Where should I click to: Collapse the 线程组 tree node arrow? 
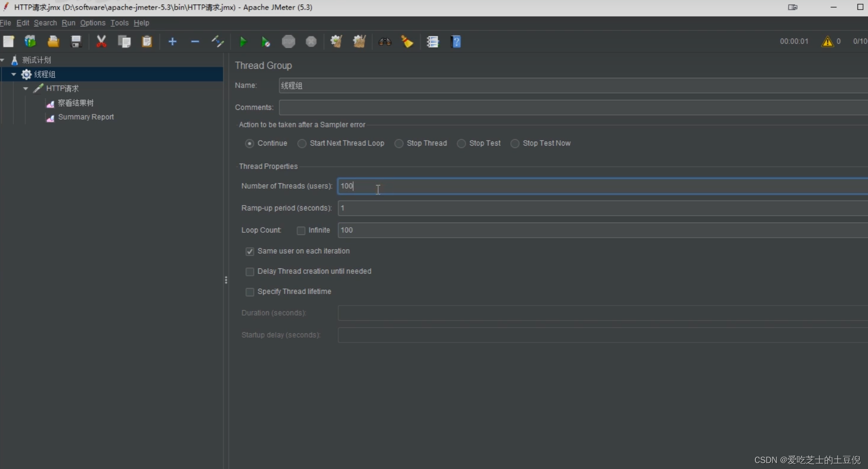pos(14,74)
